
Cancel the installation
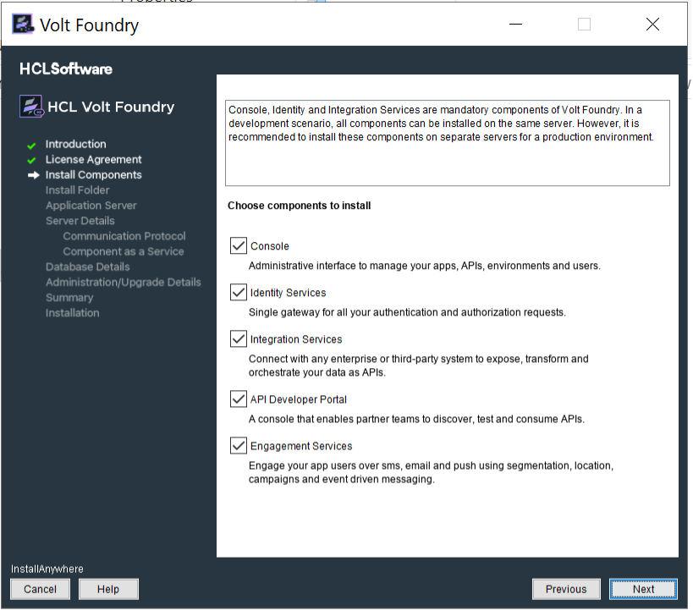click(40, 589)
